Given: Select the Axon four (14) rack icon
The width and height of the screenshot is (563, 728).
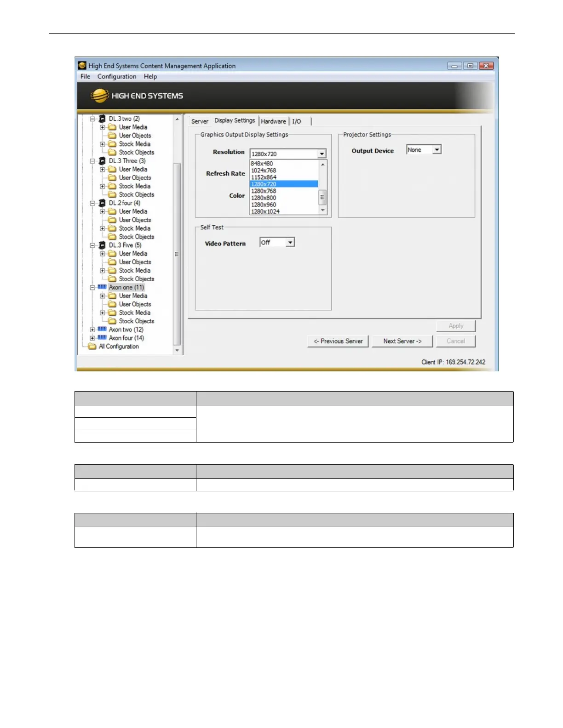Looking at the screenshot, I should pyautogui.click(x=102, y=338).
